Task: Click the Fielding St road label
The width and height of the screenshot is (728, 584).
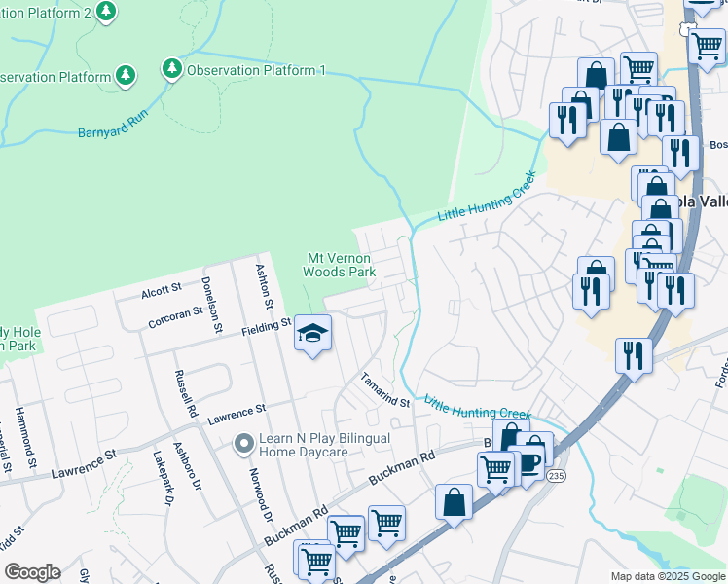Action: click(267, 326)
